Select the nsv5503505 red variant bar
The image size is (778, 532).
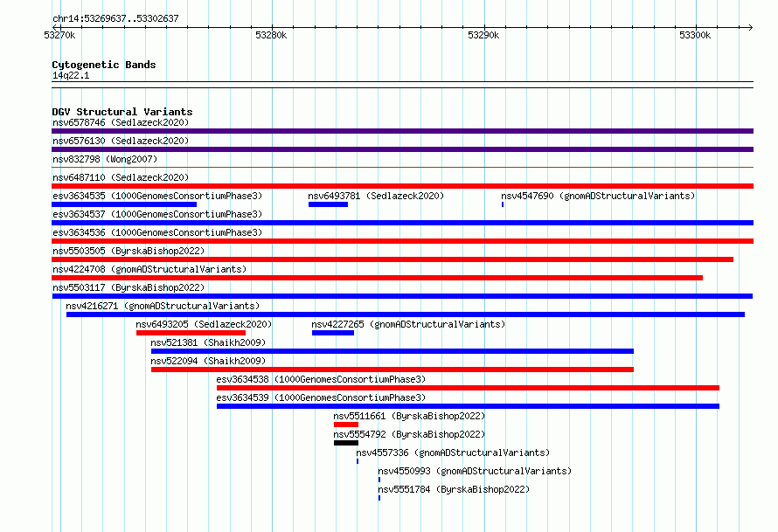pos(392,259)
